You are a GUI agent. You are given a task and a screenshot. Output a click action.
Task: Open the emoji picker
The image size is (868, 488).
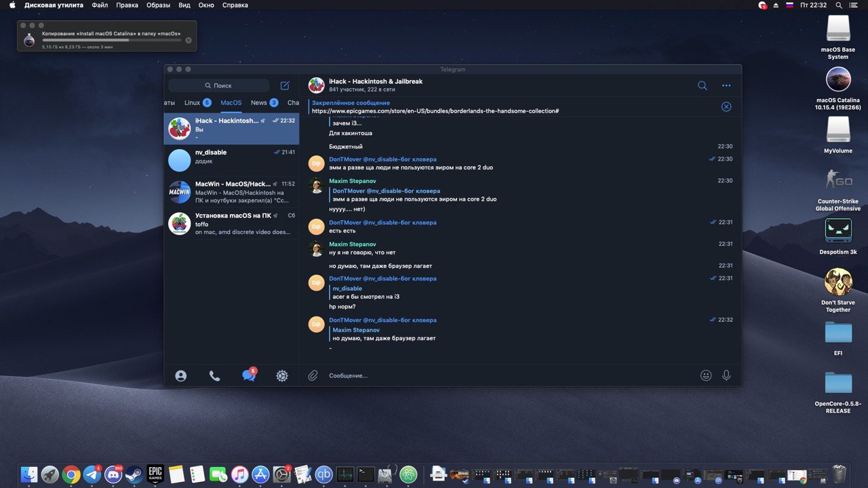click(x=706, y=375)
